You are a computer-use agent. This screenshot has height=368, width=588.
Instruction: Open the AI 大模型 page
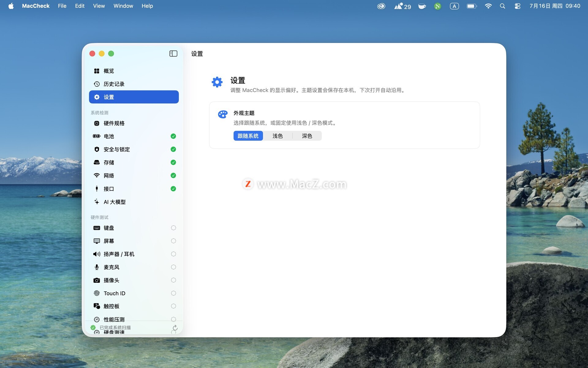134,202
